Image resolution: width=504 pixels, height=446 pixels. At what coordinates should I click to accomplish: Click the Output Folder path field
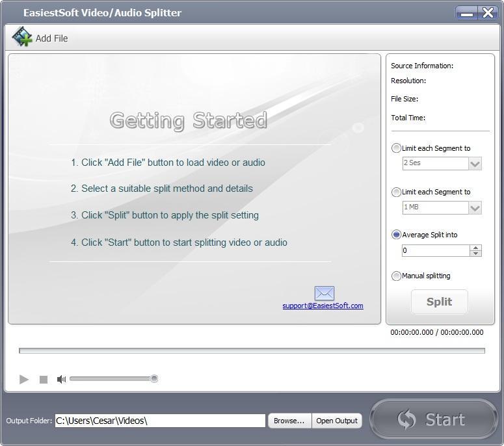pyautogui.click(x=160, y=421)
